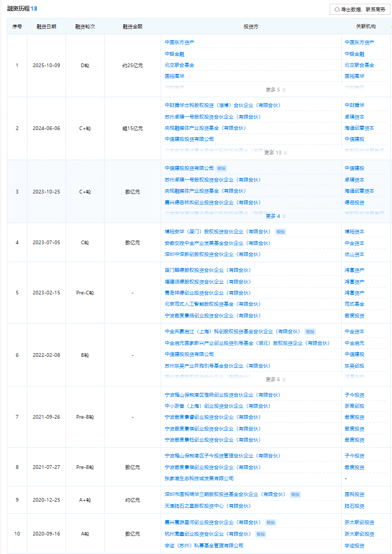Screen dimensions: 392x554
Task: Open 中国东方资产 in the 关联机构 column
Action: (x=360, y=42)
